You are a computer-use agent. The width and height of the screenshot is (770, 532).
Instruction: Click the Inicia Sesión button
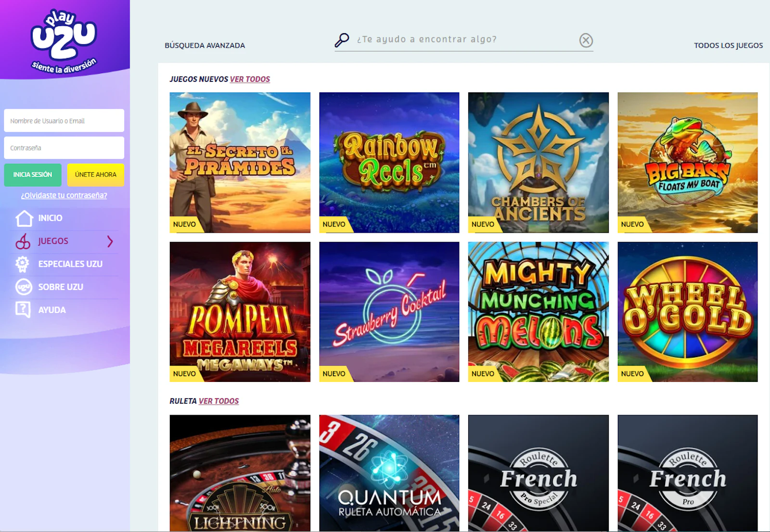click(33, 175)
